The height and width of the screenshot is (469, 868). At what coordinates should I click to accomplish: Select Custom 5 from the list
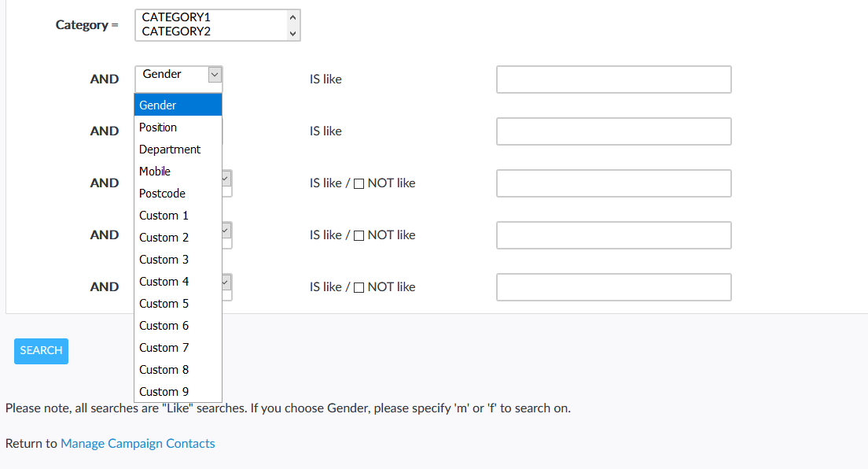[164, 304]
